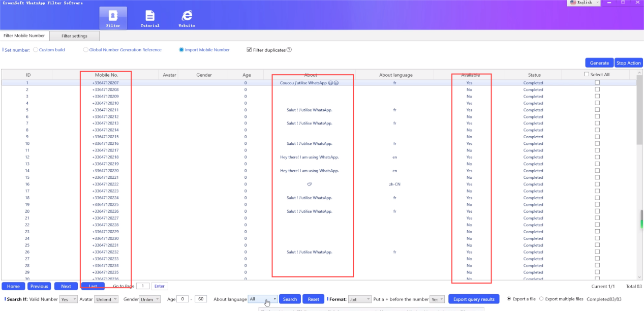Image resolution: width=644 pixels, height=311 pixels.
Task: Click the Avatar column header
Action: tap(169, 75)
